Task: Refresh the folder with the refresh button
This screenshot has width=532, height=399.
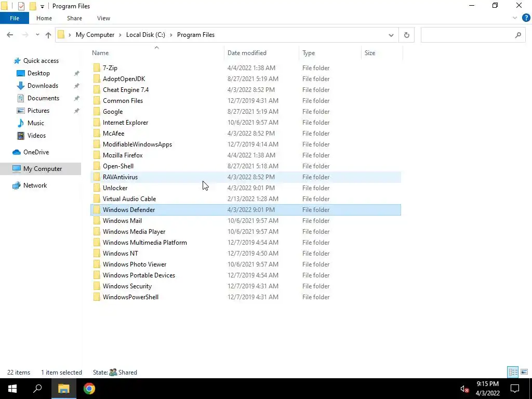Action: click(x=406, y=35)
